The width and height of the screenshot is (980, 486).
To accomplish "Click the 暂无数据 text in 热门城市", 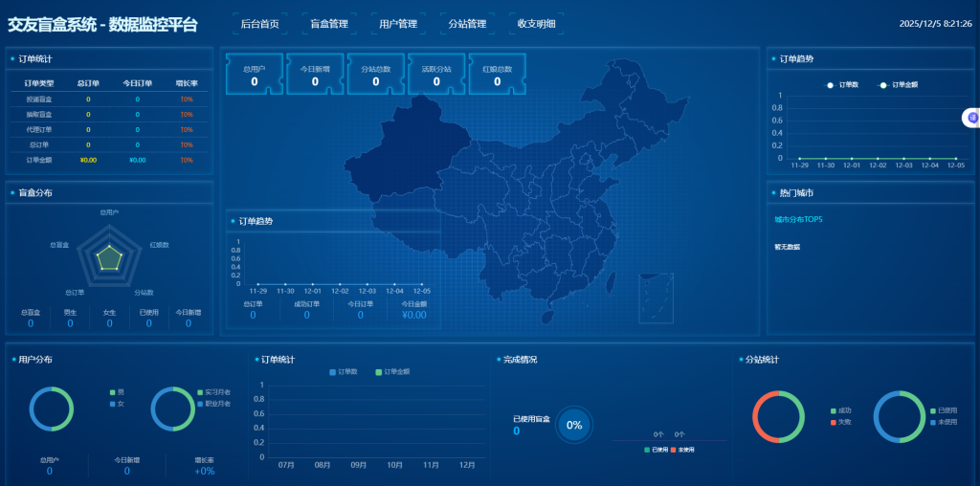I will tap(787, 247).
